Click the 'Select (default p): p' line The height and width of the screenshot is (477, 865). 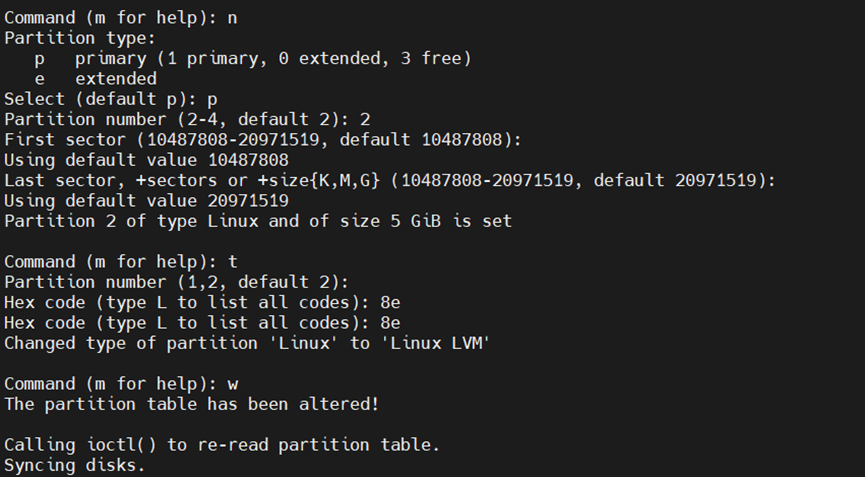(111, 99)
